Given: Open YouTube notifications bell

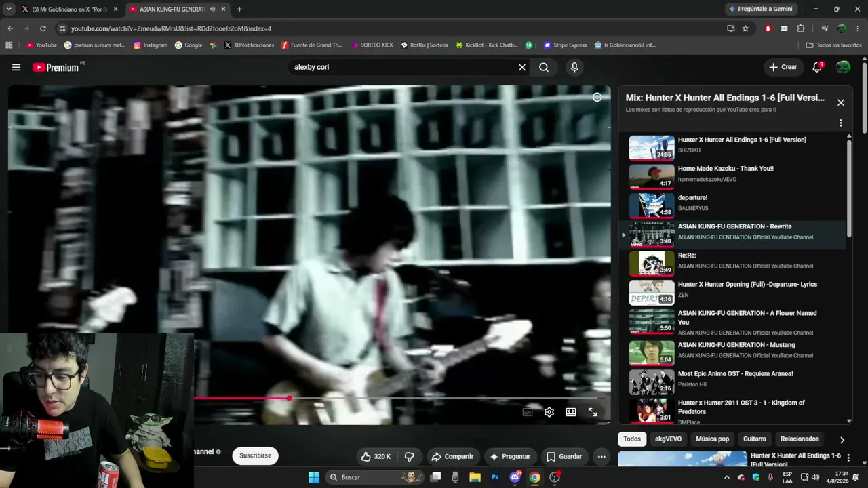Looking at the screenshot, I should [x=817, y=67].
